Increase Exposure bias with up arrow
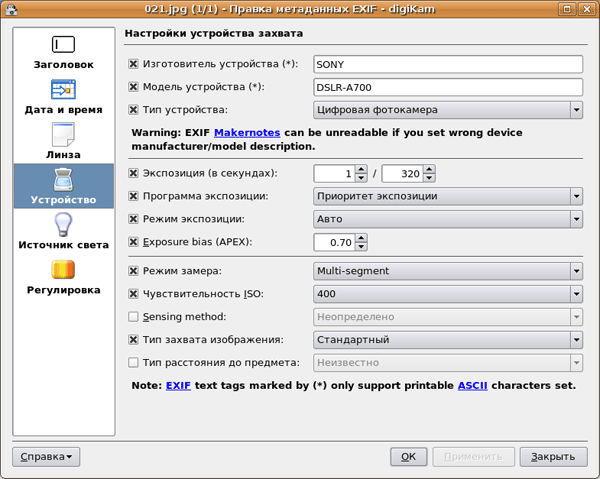Viewport: 600px width, 479px height. (x=361, y=238)
